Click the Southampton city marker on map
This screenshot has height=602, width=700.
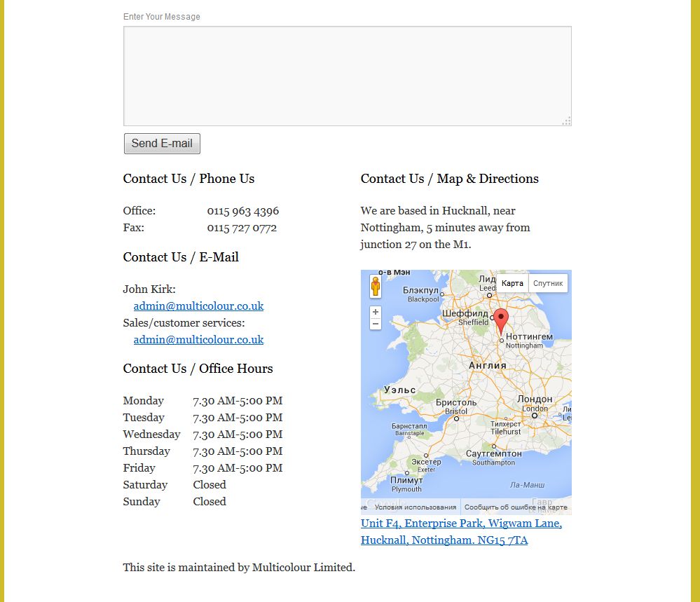493,446
